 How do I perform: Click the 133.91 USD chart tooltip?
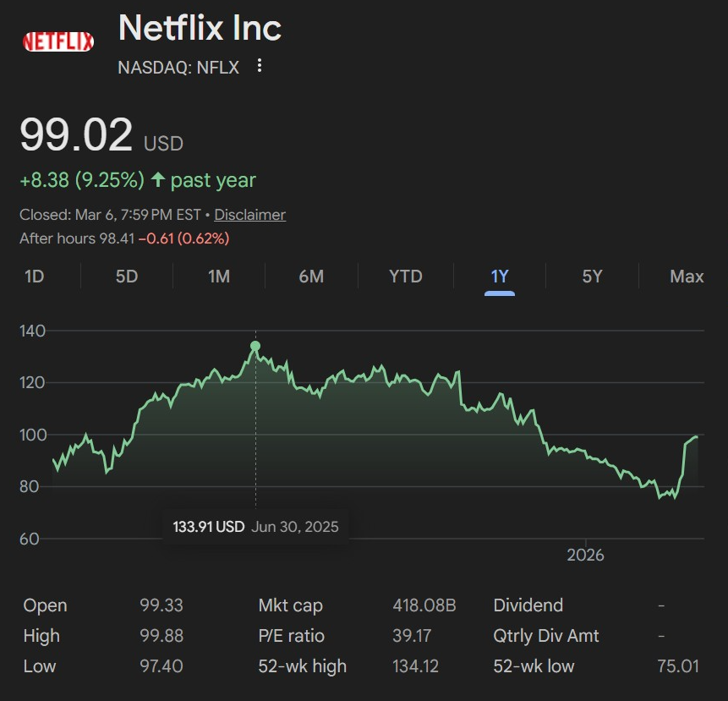coord(255,527)
